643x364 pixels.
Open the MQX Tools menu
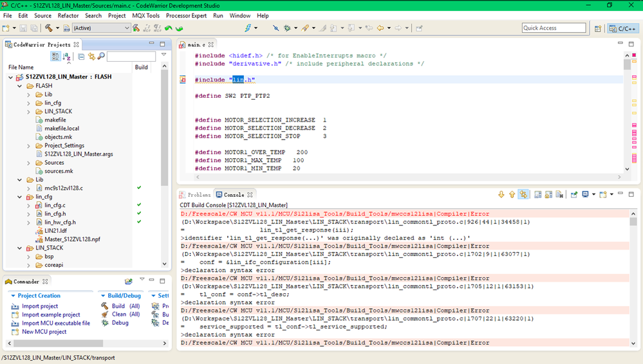click(x=145, y=15)
